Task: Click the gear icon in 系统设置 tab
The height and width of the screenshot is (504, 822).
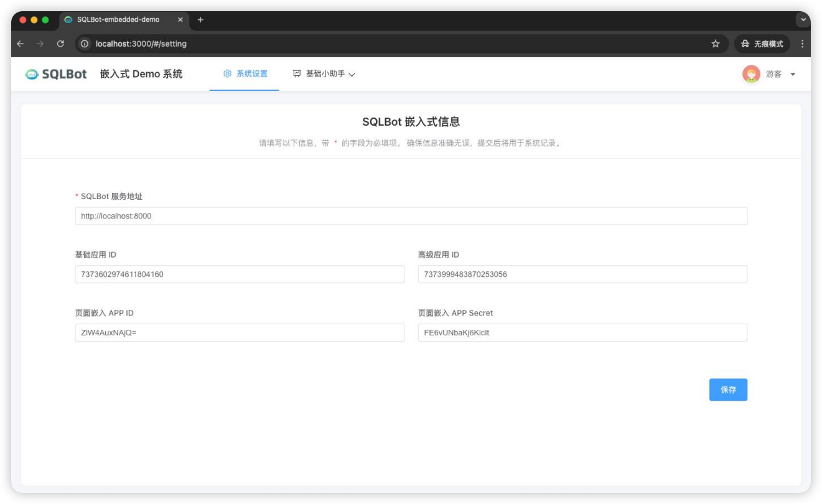Action: (227, 74)
